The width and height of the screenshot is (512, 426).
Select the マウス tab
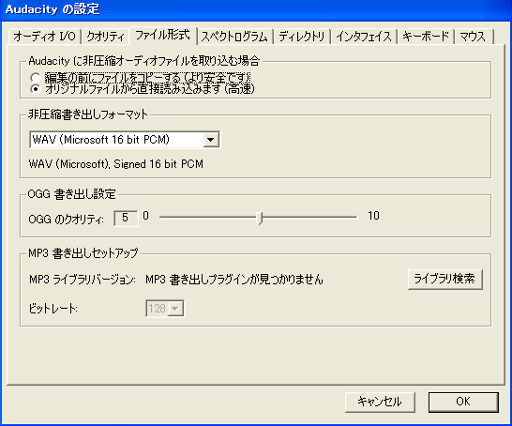coord(473,36)
